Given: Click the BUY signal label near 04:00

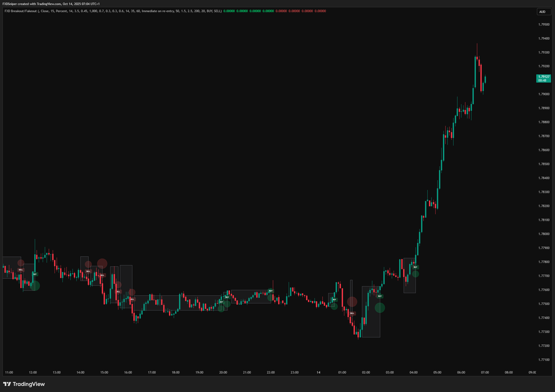Looking at the screenshot, I should [x=416, y=267].
